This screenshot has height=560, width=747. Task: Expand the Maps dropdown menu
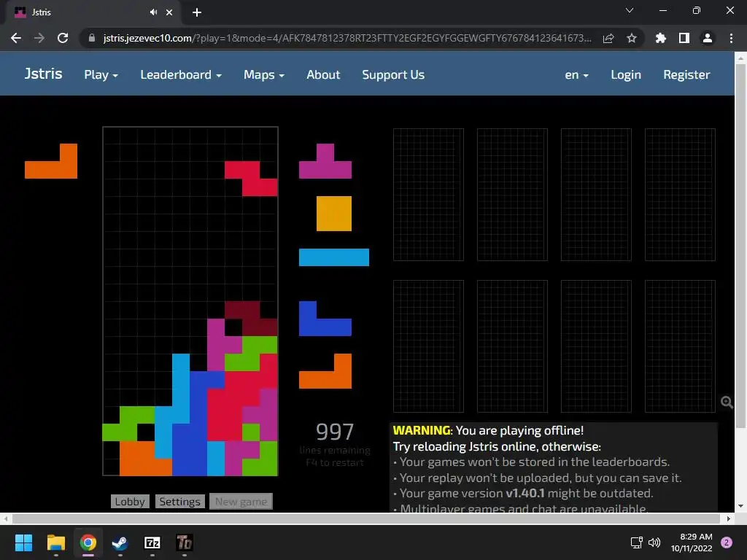click(x=264, y=75)
